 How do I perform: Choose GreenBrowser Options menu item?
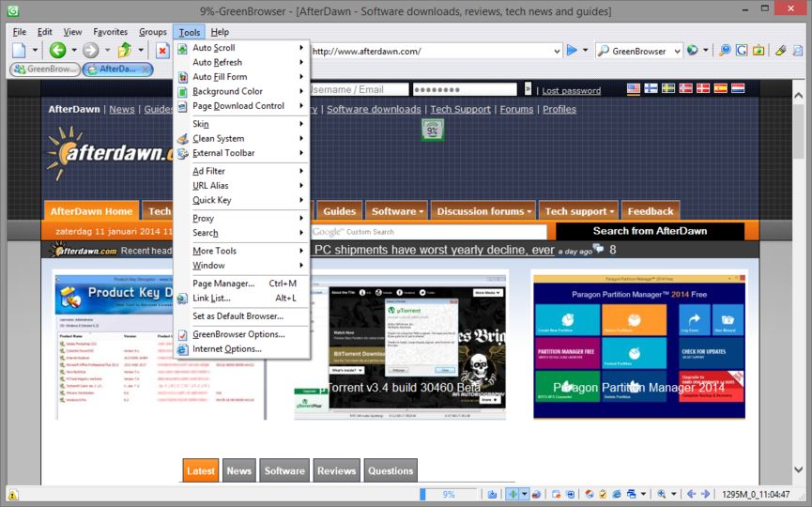pyautogui.click(x=242, y=334)
